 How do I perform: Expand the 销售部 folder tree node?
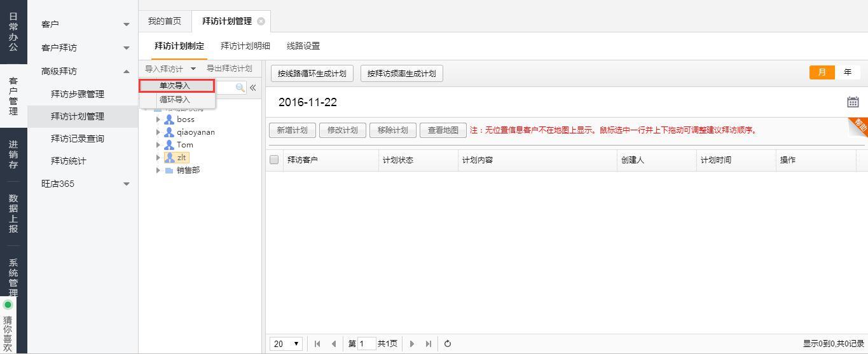[x=158, y=170]
